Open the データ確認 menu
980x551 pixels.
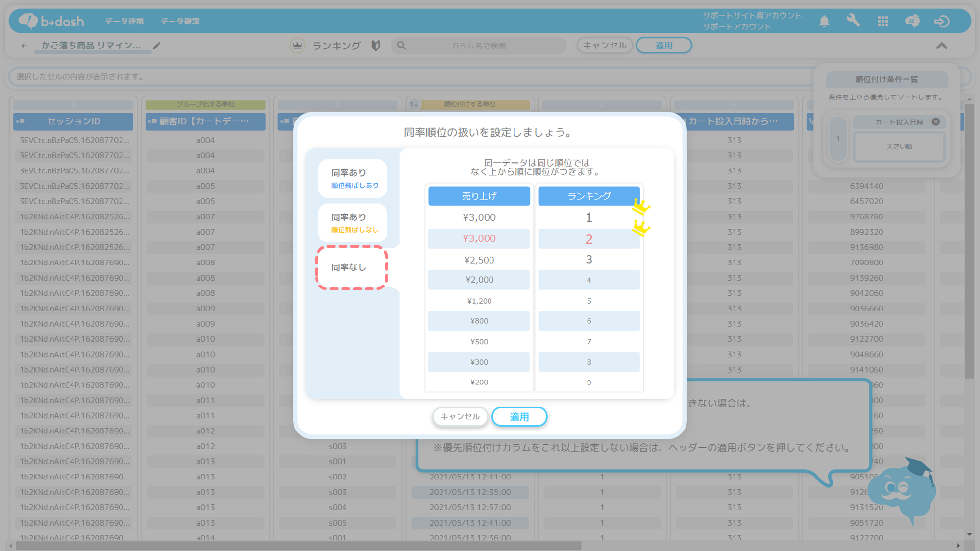point(180,21)
